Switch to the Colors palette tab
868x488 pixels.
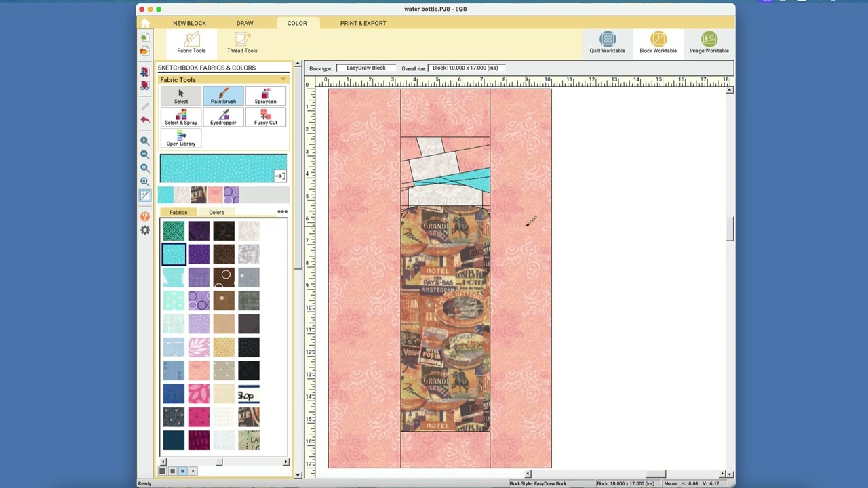[x=216, y=213]
